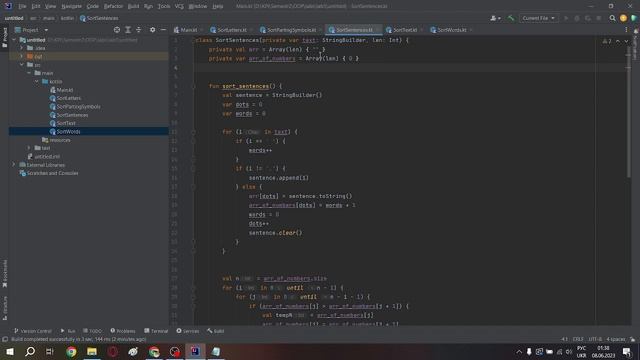Select SortSentences file in project tree
This screenshot has width=640, height=360.
pyautogui.click(x=72, y=115)
